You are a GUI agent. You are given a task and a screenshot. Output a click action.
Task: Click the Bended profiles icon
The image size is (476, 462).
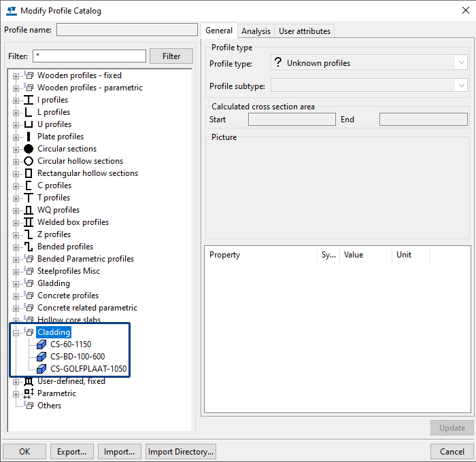coord(29,247)
